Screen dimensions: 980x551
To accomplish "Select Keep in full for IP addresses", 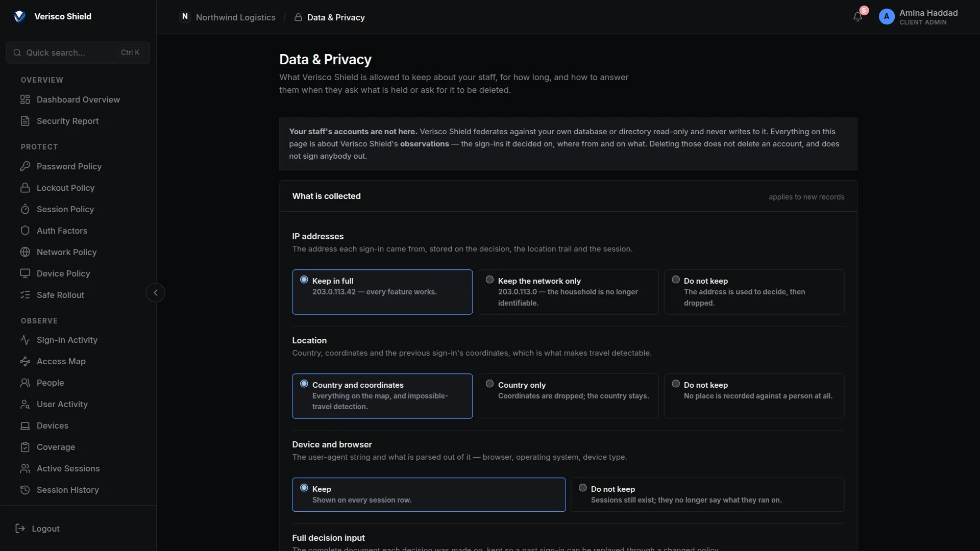I will pos(382,292).
